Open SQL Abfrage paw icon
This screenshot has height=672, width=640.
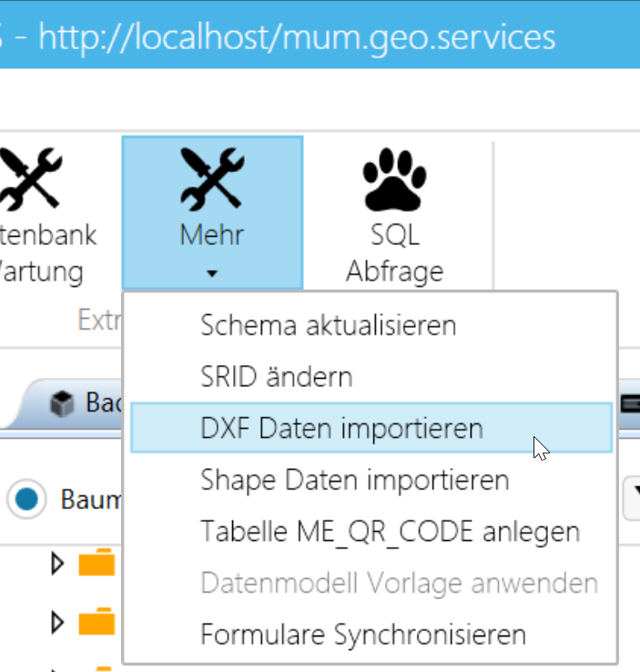click(394, 178)
